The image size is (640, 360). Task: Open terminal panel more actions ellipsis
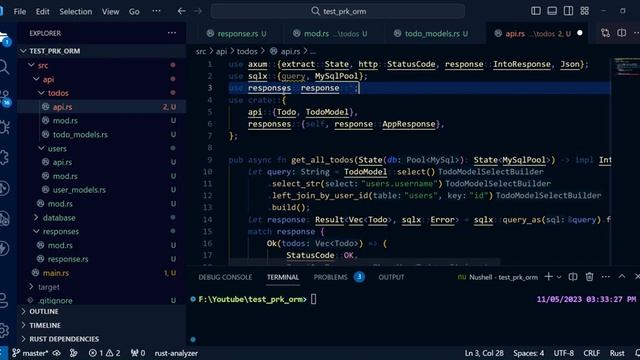coord(605,277)
